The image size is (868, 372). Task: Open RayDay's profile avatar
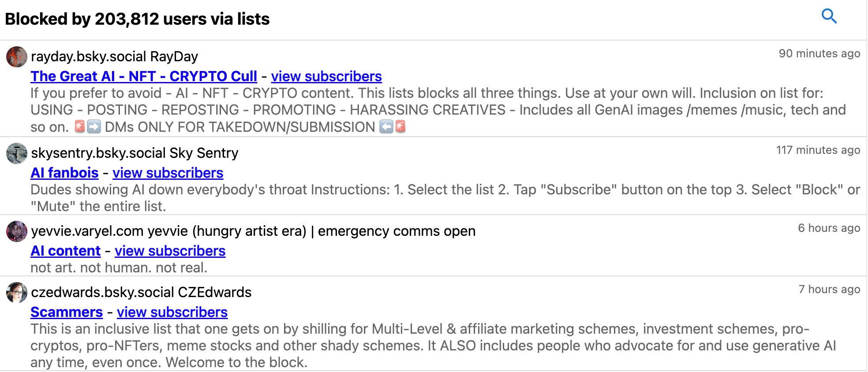pyautogui.click(x=17, y=57)
